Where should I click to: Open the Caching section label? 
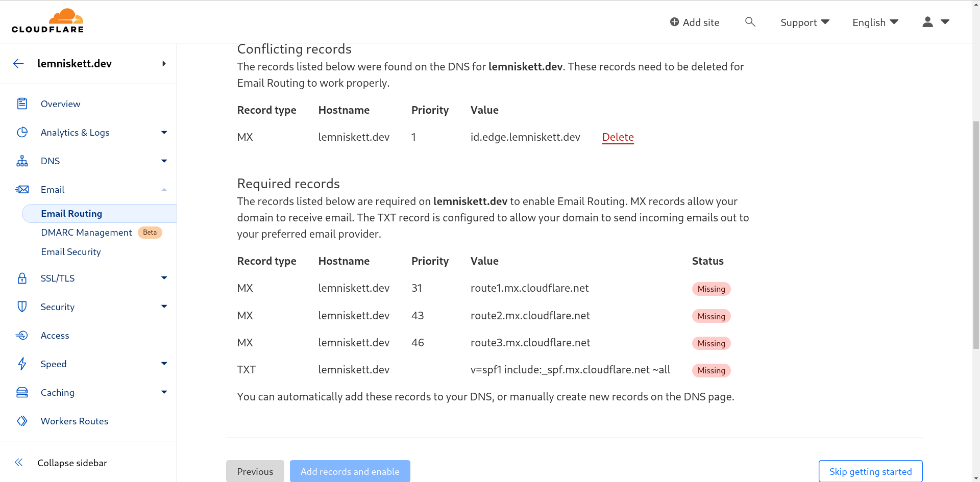[x=58, y=392]
